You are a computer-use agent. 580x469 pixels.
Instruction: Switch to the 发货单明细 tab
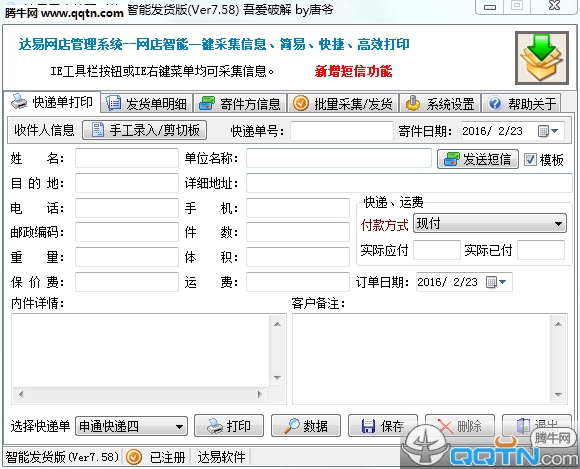pyautogui.click(x=147, y=103)
